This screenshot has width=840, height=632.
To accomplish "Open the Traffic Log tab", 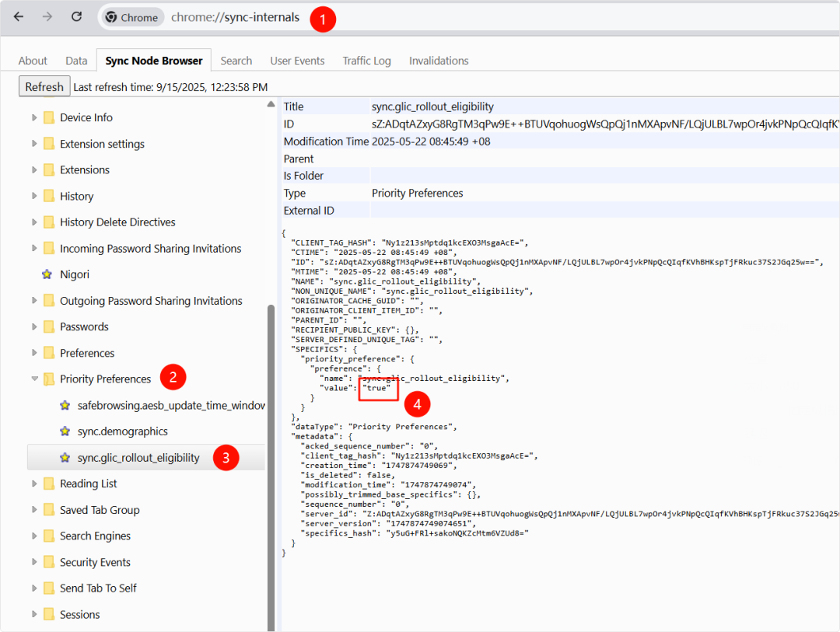I will tap(367, 61).
